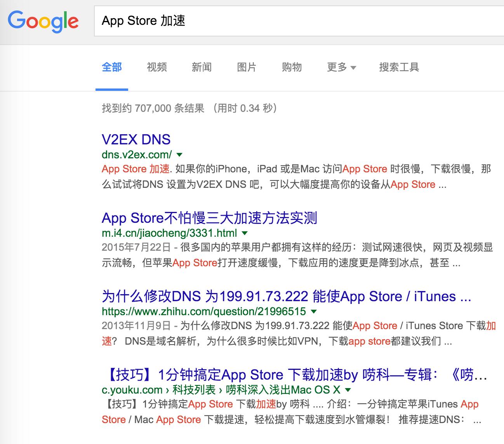Select the currently active 全部 tab

pos(111,67)
